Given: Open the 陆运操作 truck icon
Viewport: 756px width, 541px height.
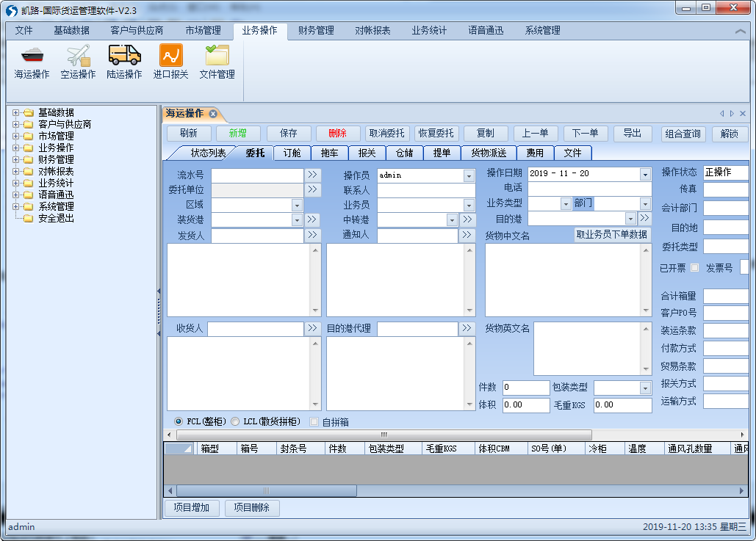Looking at the screenshot, I should tap(124, 56).
